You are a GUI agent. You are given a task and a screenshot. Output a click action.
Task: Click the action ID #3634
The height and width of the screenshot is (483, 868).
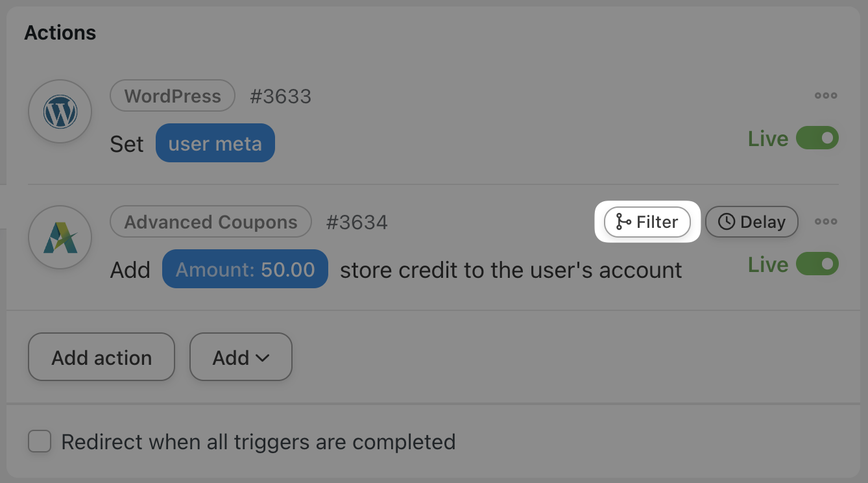(x=357, y=223)
